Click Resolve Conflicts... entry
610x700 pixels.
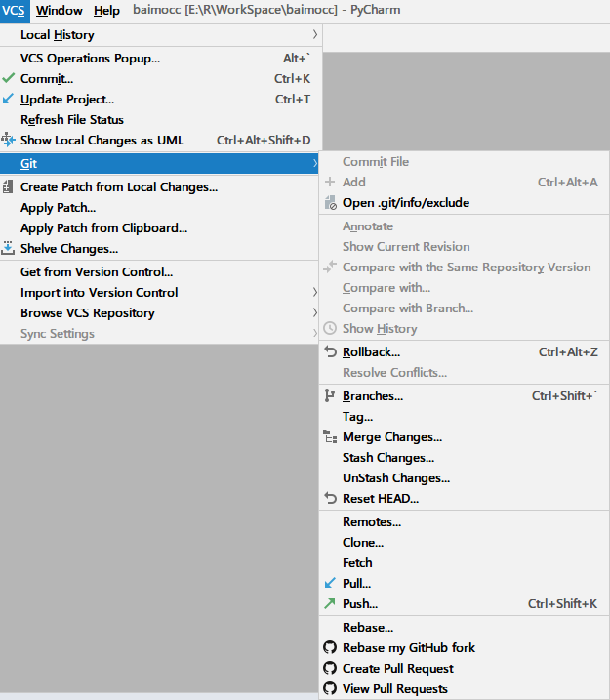click(x=465, y=373)
